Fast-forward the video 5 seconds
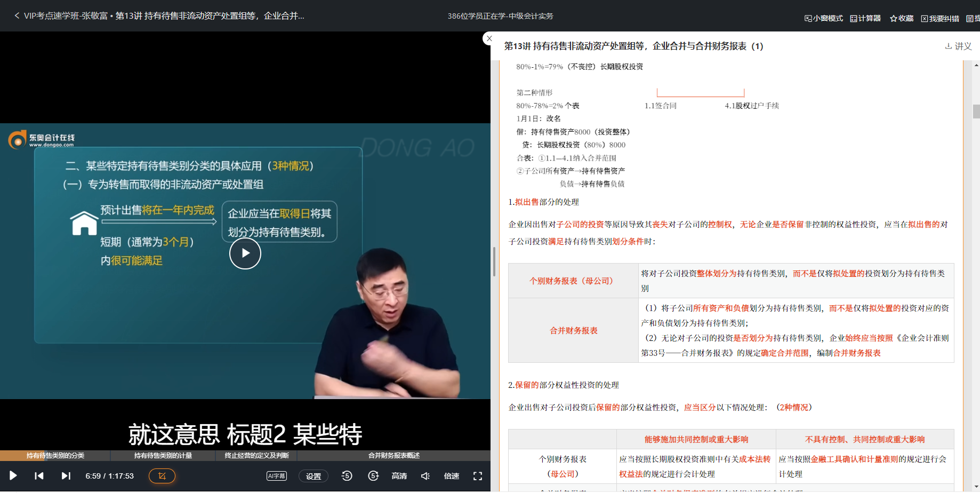Viewport: 980px width, 493px height. pyautogui.click(x=373, y=476)
